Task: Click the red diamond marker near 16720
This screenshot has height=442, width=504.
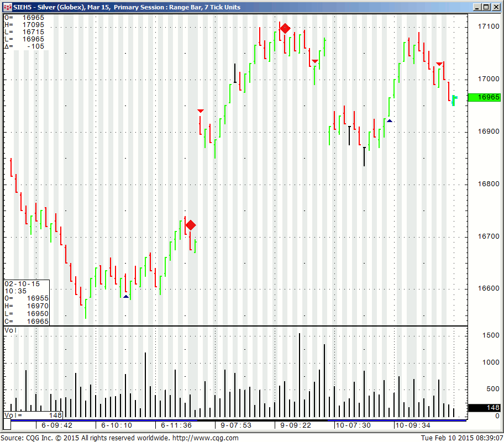Action: (191, 225)
